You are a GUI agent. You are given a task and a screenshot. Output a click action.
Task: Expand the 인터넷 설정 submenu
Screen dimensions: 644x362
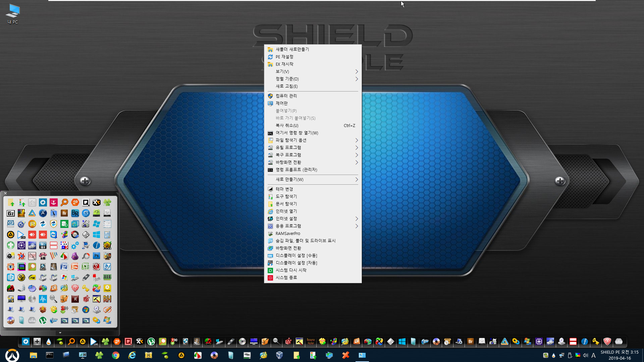[x=313, y=219]
